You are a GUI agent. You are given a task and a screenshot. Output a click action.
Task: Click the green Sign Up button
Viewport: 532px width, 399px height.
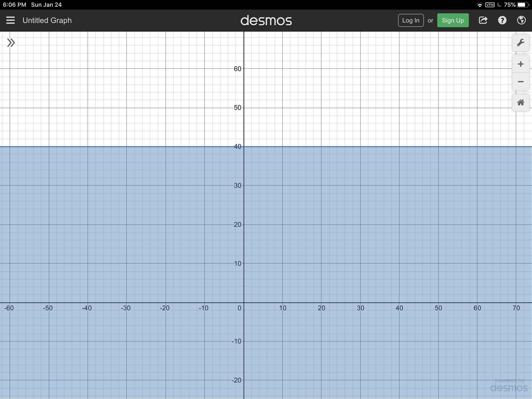453,20
